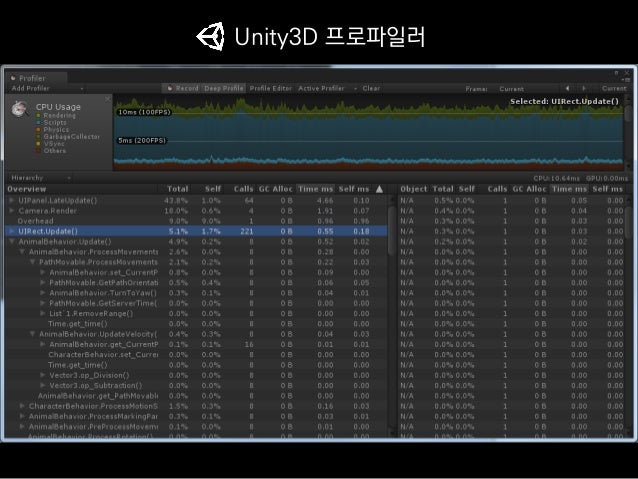Open the Hierarchy view dropdown

(39, 178)
